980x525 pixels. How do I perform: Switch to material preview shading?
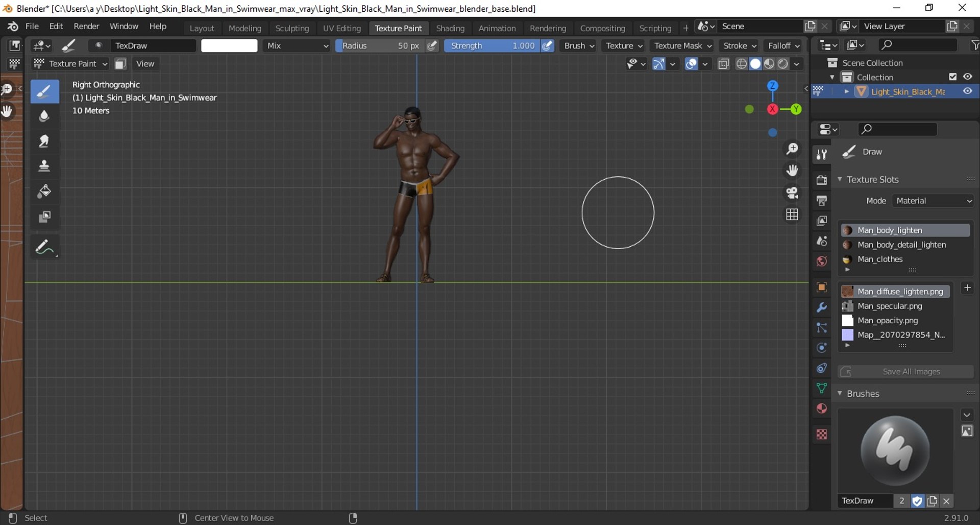click(769, 64)
